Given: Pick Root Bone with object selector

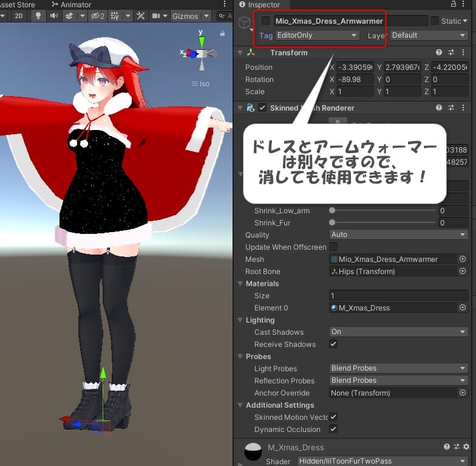Looking at the screenshot, I should (x=463, y=271).
